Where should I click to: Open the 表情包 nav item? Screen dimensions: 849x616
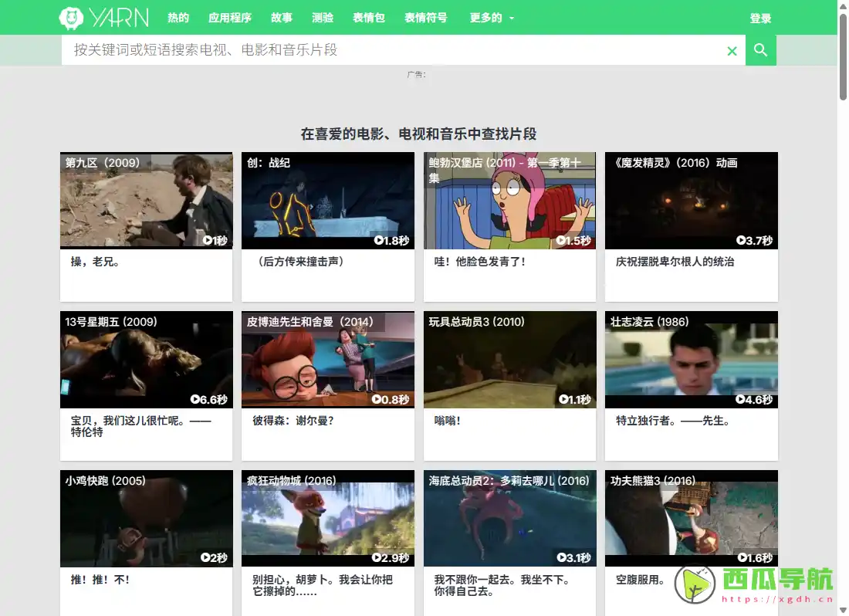pyautogui.click(x=369, y=18)
